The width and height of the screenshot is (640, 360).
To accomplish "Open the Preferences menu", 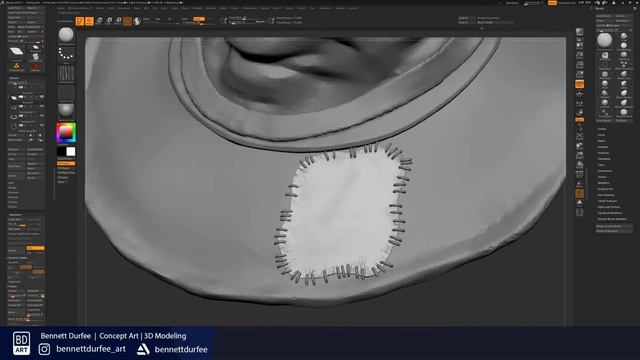I will coord(249,8).
